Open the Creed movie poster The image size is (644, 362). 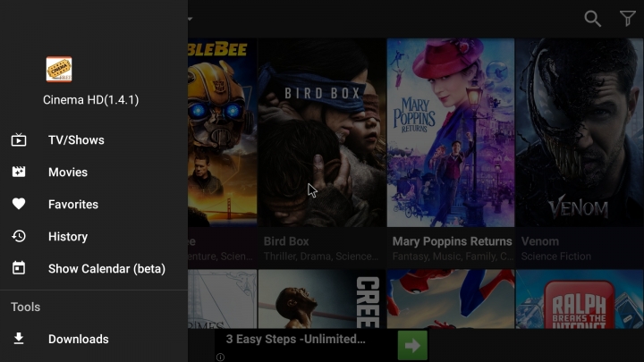click(322, 299)
